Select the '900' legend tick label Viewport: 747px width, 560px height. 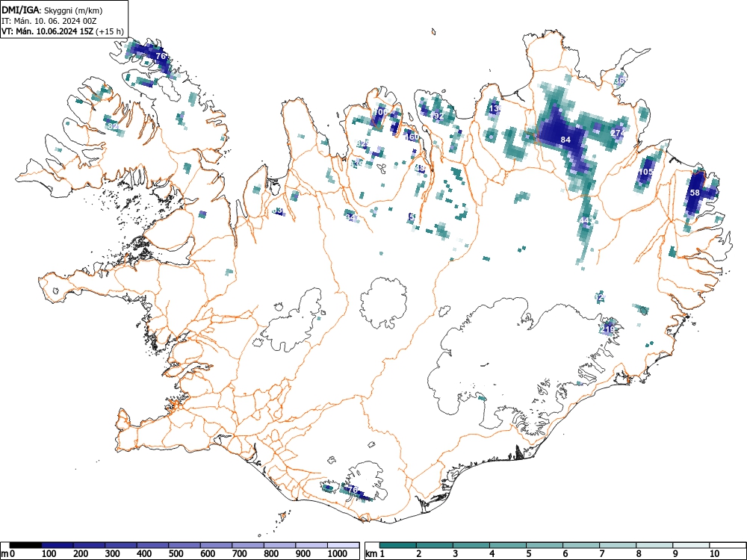pyautogui.click(x=303, y=553)
